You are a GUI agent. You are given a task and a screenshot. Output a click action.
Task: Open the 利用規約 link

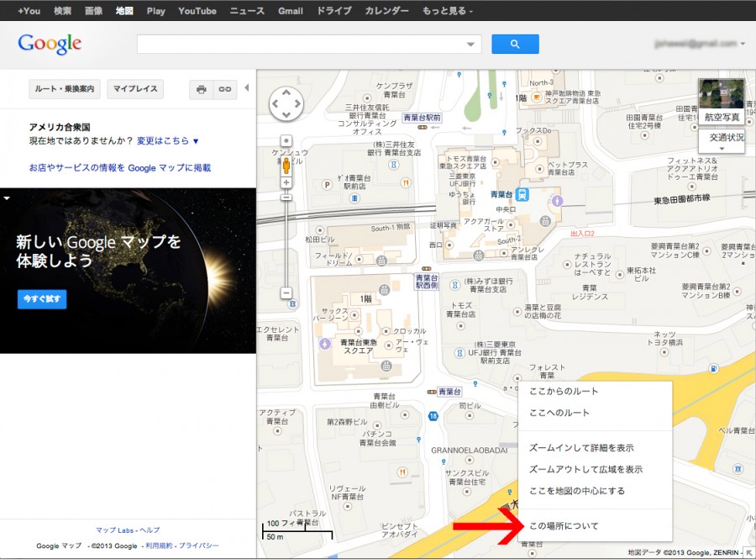[159, 546]
